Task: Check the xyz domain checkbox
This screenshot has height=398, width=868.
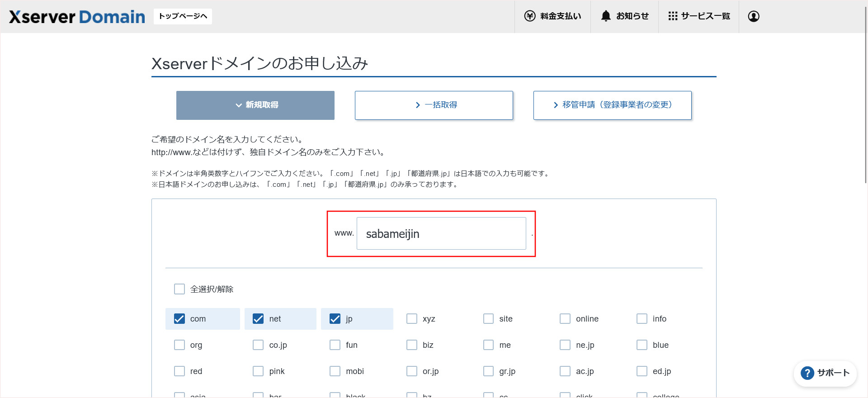Action: tap(412, 319)
